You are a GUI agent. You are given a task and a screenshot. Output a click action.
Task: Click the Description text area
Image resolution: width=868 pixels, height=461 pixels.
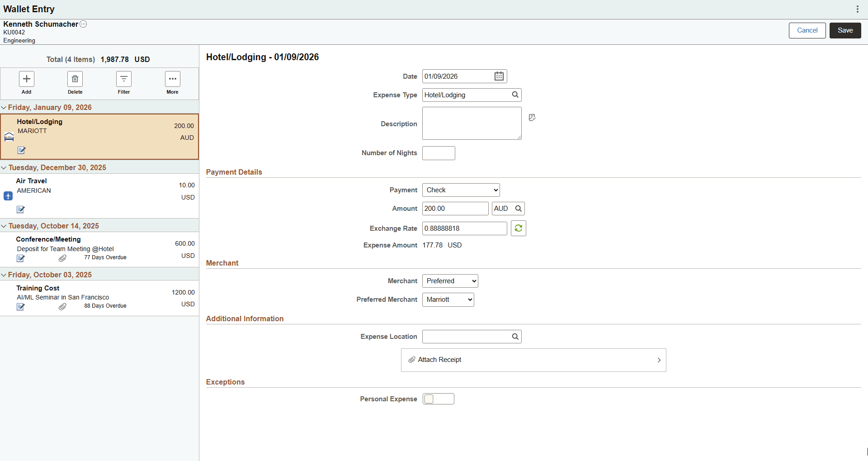(472, 123)
